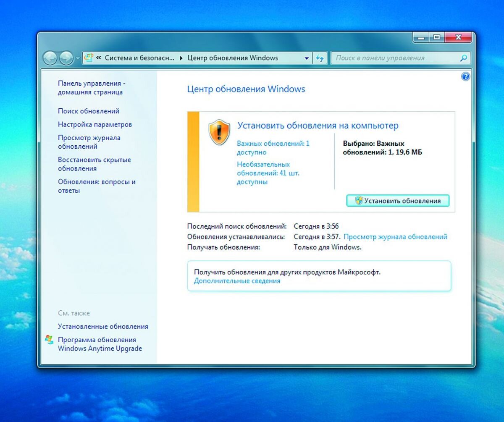This screenshot has width=504, height=422.
Task: Click the search magnifier icon
Action: point(464,58)
